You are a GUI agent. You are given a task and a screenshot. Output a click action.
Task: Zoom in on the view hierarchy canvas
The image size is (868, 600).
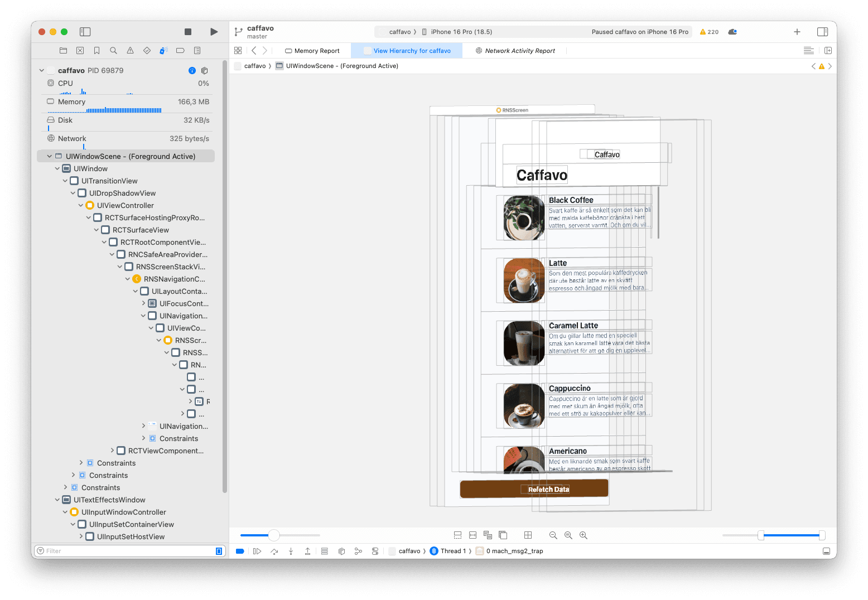(x=584, y=535)
